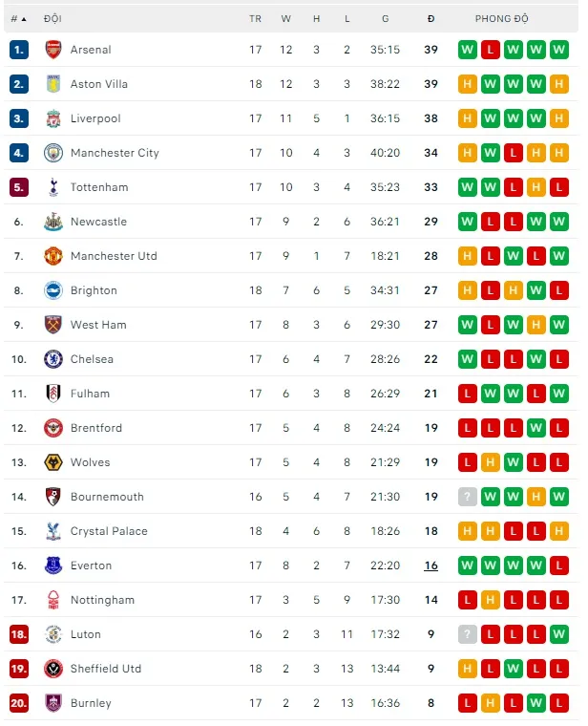Image resolution: width=588 pixels, height=726 pixels.
Task: Click the Arsenal club crest icon
Action: pyautogui.click(x=53, y=50)
